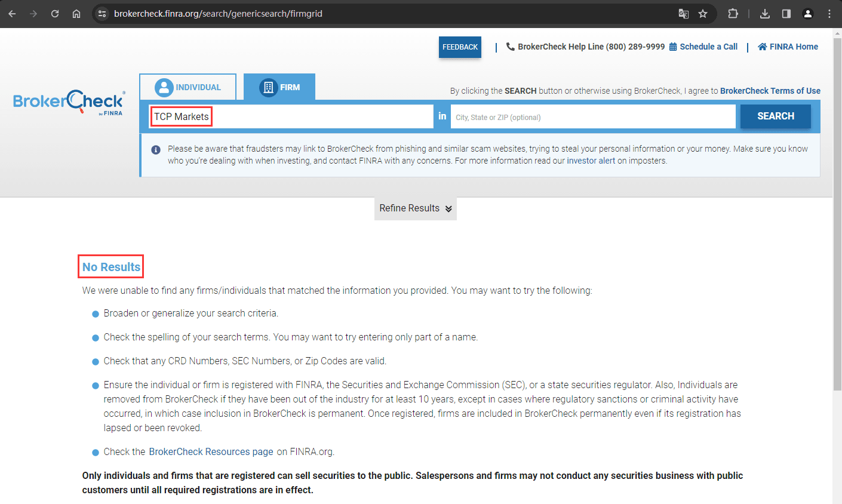Click the BrokerCheck by FINRA logo
Viewport: 842px width, 504px height.
pyautogui.click(x=69, y=102)
